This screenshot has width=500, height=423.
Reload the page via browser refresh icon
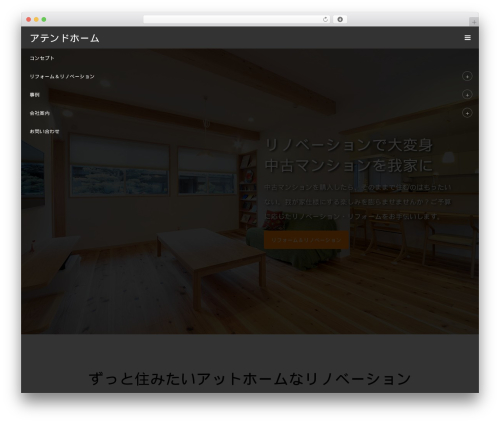coord(325,19)
